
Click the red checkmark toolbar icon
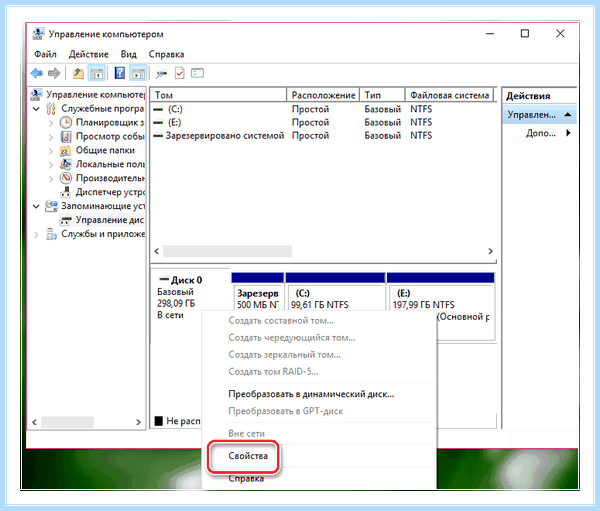[179, 73]
